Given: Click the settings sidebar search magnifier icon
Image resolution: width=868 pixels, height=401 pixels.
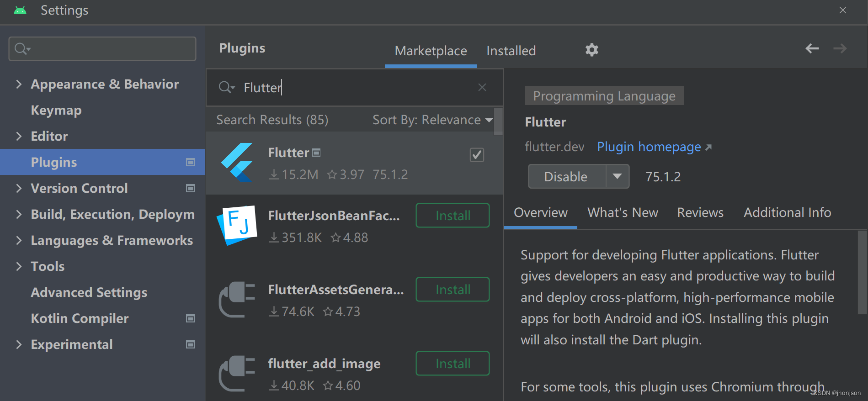Looking at the screenshot, I should coord(22,48).
